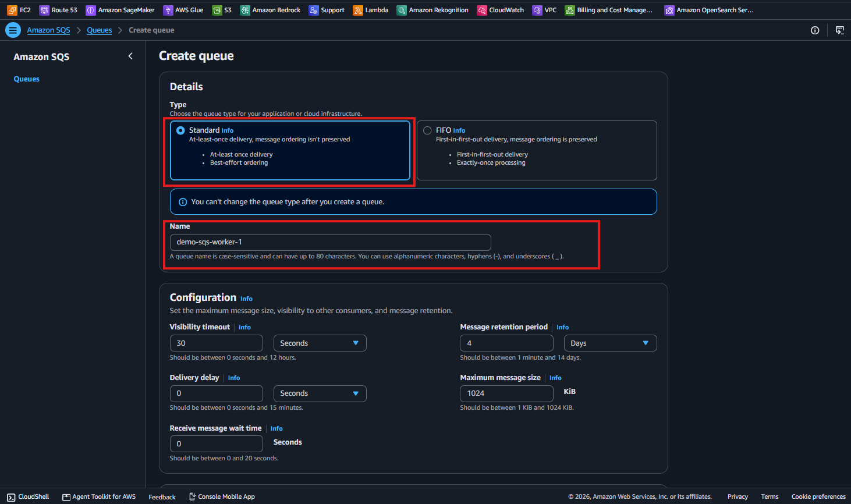The image size is (851, 504).
Task: Open the CloudWatch shortcut icon
Action: [482, 10]
